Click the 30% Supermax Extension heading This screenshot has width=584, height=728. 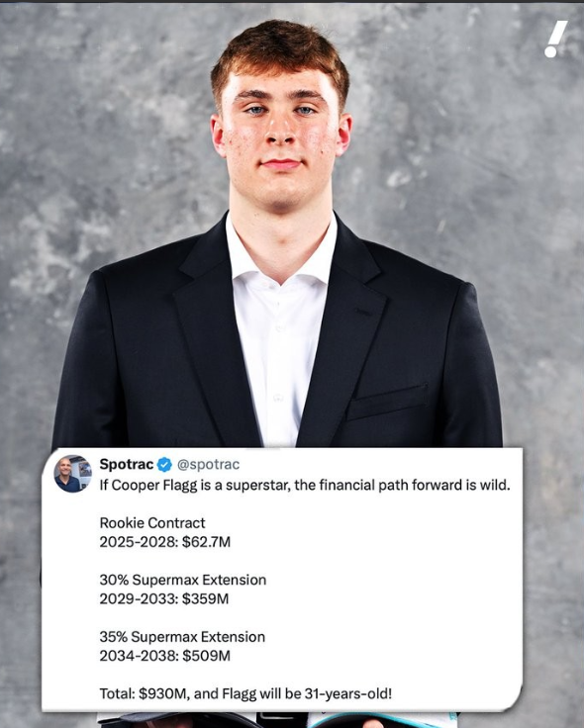[183, 580]
